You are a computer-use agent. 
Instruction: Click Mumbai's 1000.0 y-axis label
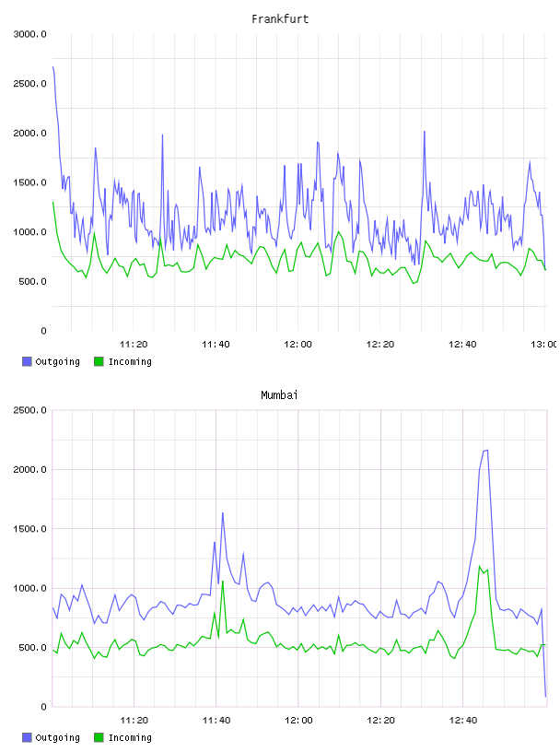click(29, 588)
